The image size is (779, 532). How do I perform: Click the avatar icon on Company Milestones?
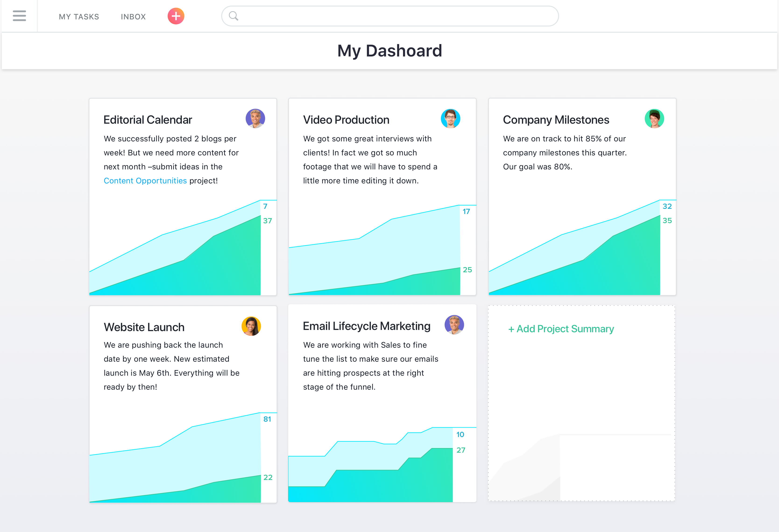[x=654, y=118]
